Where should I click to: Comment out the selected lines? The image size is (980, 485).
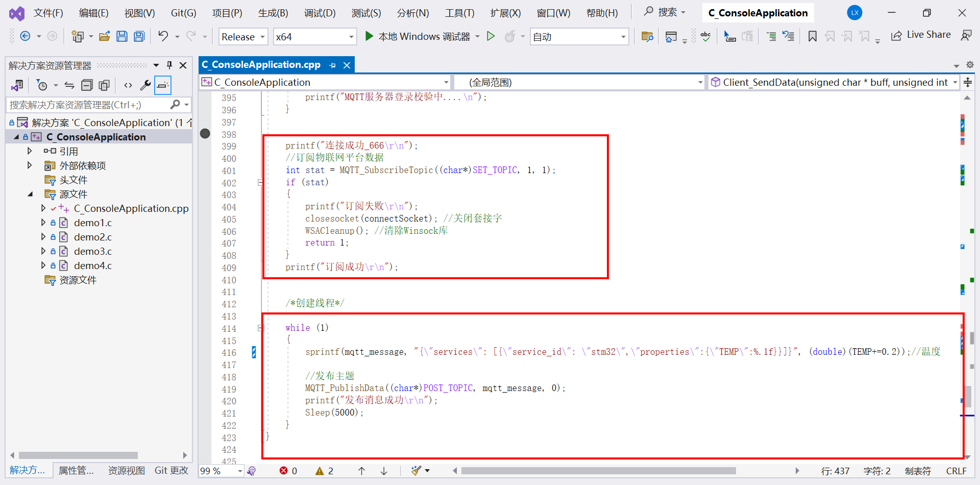click(771, 36)
